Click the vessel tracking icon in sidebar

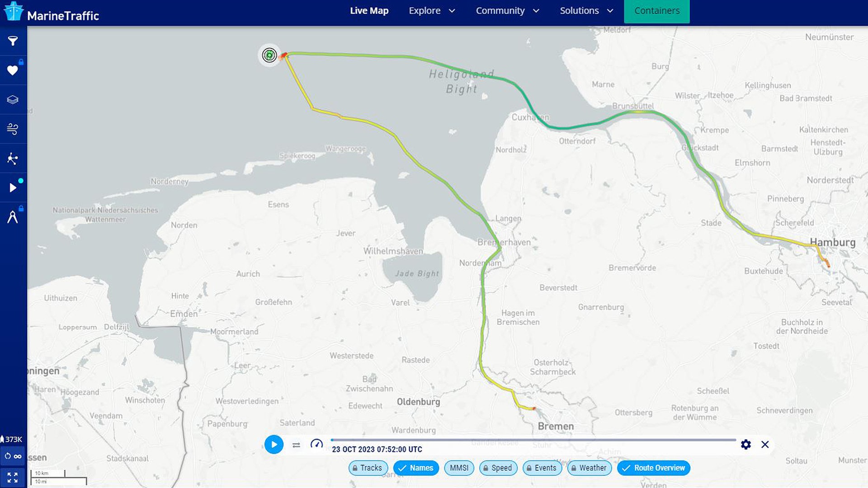click(x=13, y=159)
